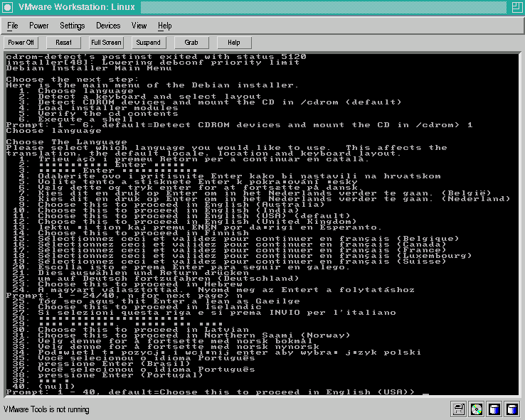Click the 'Choose the next step:' line

pos(73,80)
